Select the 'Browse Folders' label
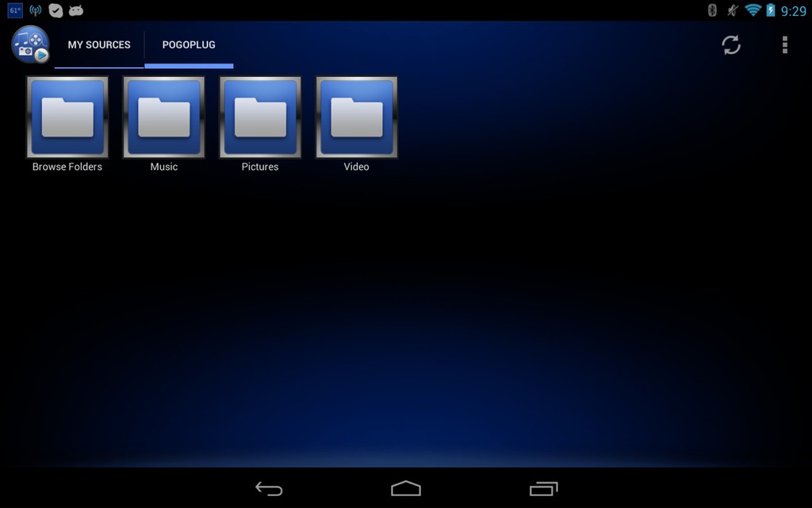This screenshot has height=508, width=812. pos(67,167)
